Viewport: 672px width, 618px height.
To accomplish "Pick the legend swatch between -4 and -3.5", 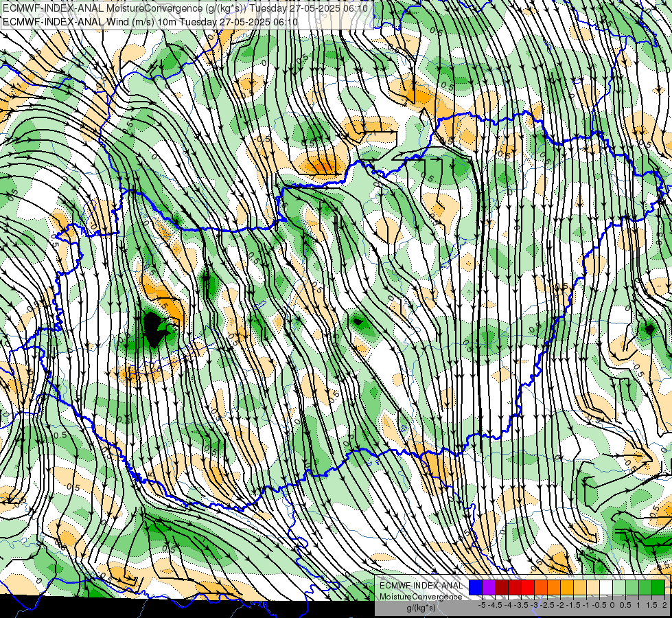I will pyautogui.click(x=515, y=588).
